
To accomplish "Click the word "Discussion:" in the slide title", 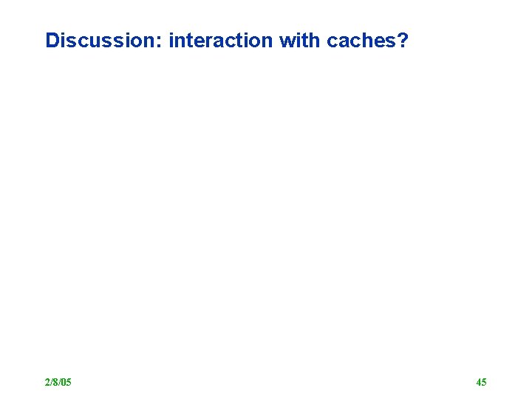I will (x=104, y=41).
